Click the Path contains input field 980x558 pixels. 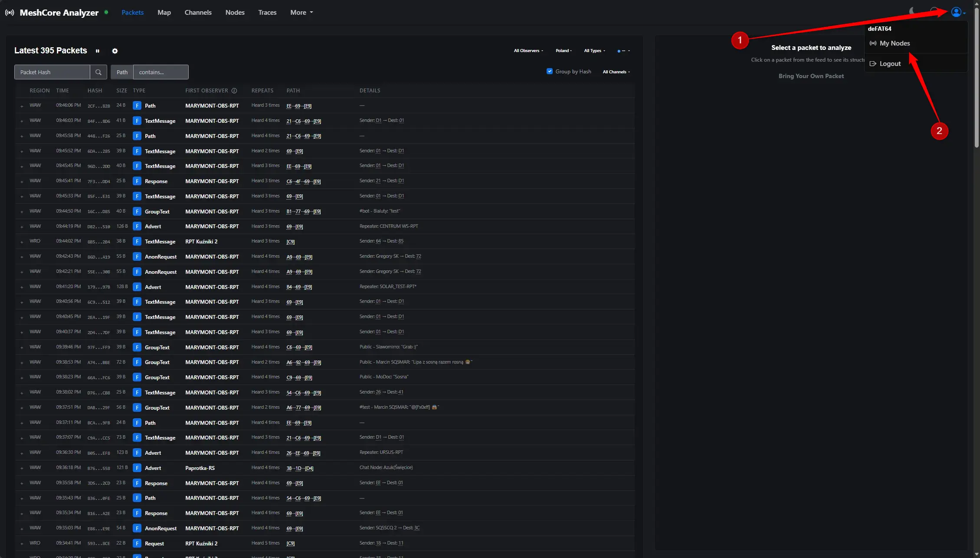[x=161, y=72]
